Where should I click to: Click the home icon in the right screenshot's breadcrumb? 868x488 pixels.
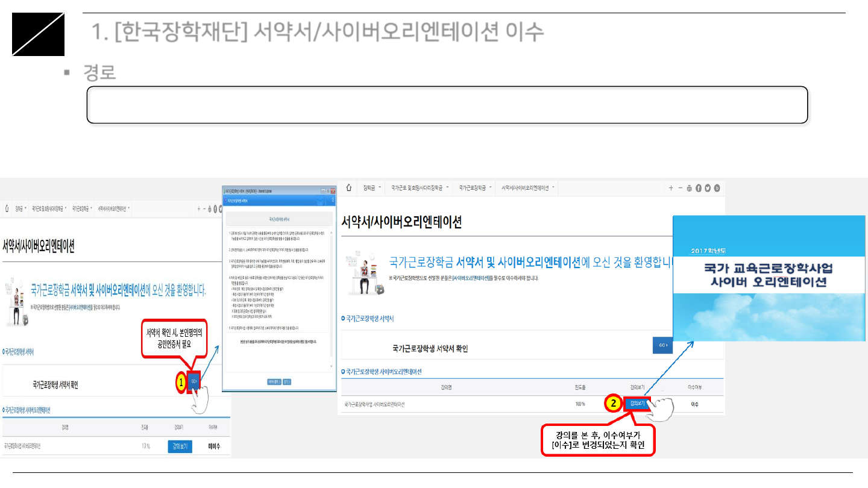coord(348,188)
